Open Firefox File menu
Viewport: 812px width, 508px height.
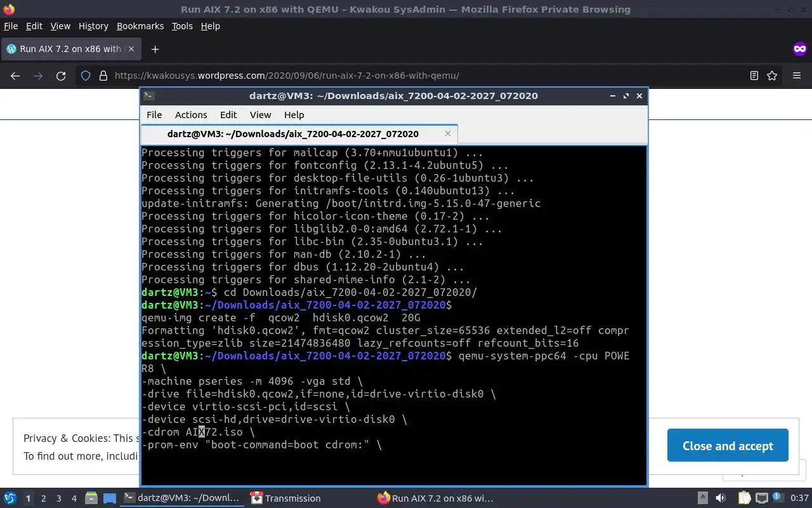pos(11,26)
